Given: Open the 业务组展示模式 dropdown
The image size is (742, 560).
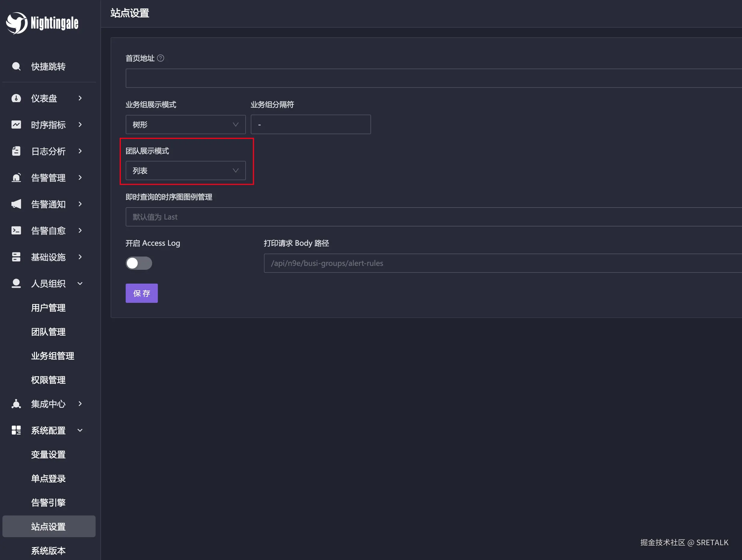Looking at the screenshot, I should (x=185, y=125).
